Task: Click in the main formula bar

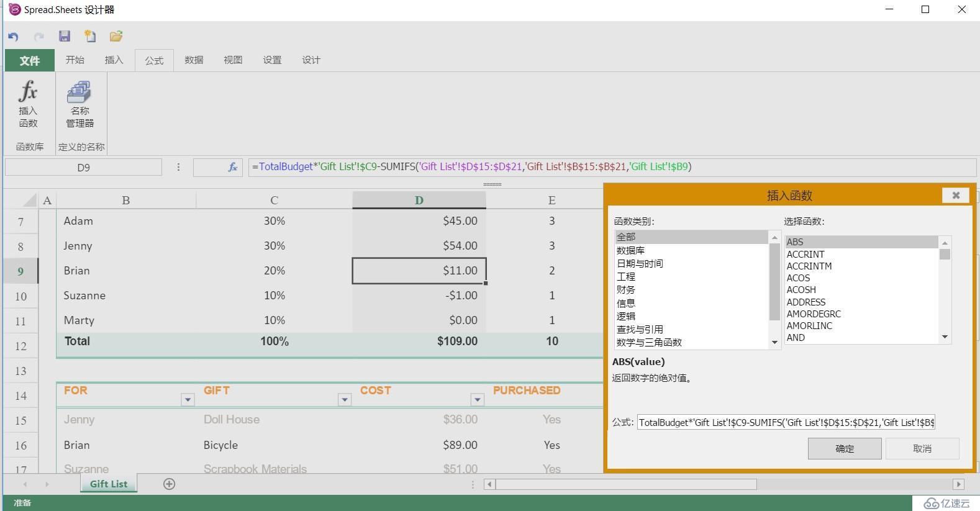Action: point(612,167)
